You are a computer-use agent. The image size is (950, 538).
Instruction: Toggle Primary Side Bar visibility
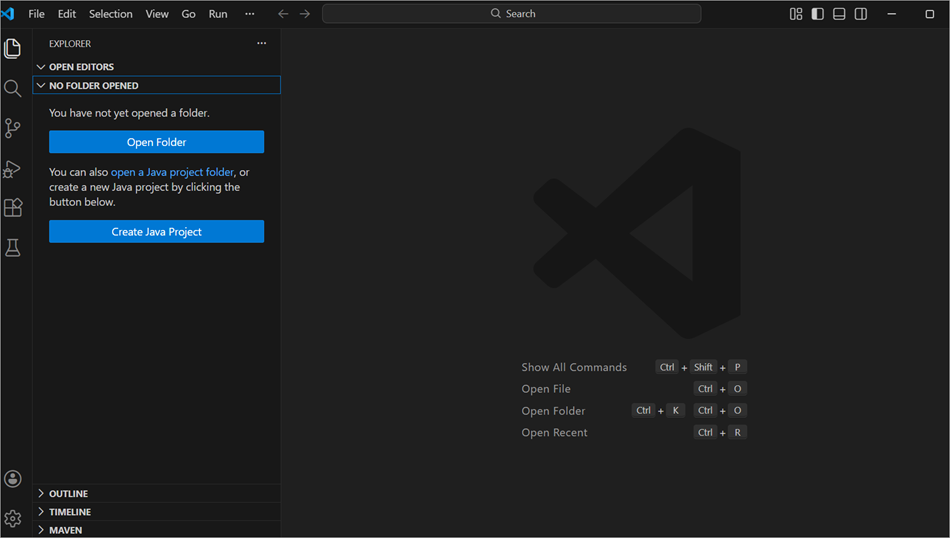click(x=817, y=13)
